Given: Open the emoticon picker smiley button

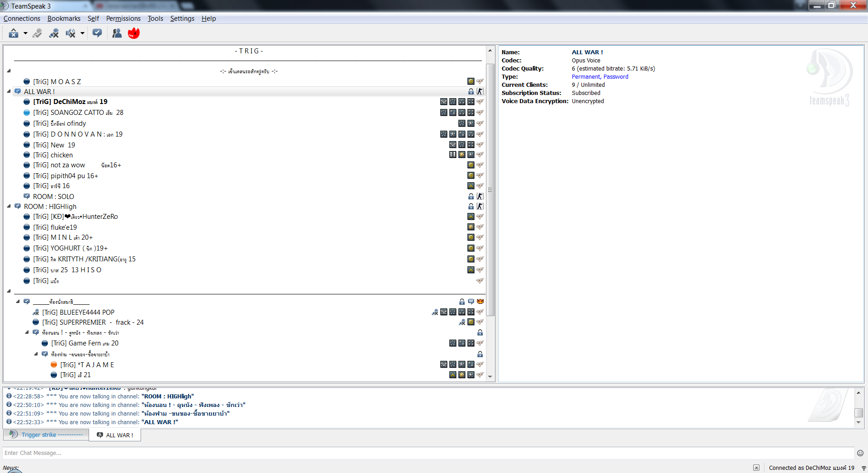Looking at the screenshot, I should coord(860,453).
